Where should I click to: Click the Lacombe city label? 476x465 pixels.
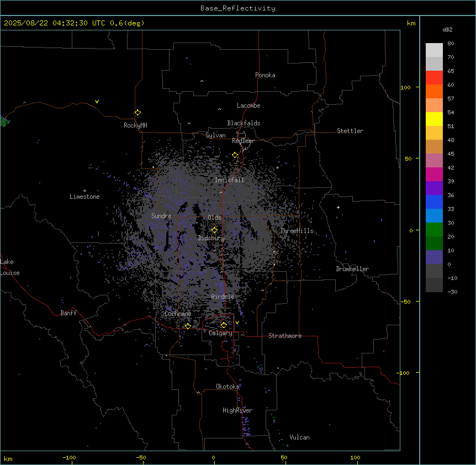click(x=248, y=105)
